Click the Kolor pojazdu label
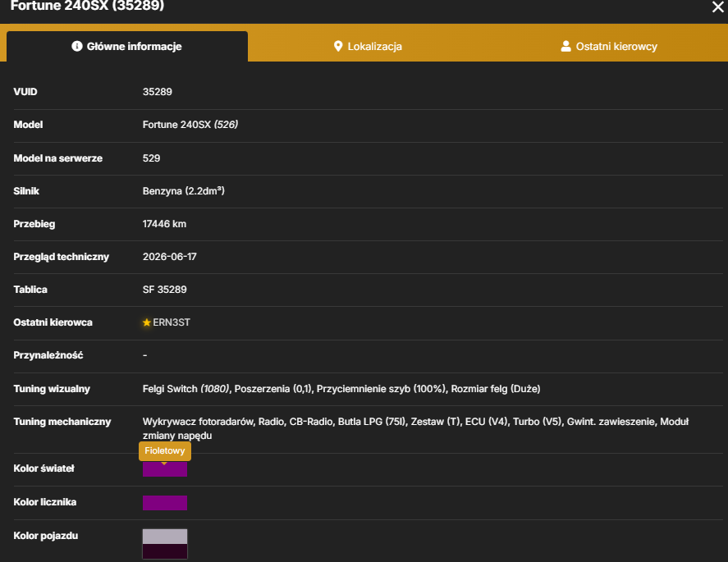 (45, 536)
